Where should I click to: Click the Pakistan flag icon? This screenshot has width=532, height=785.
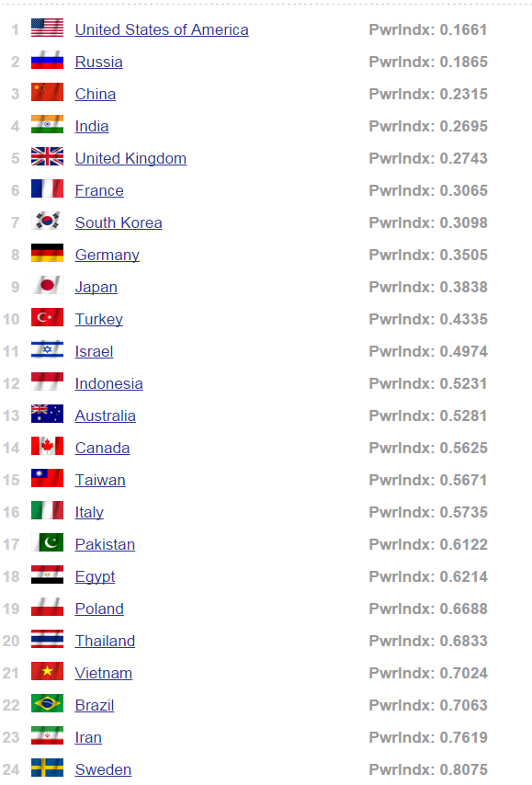point(47,542)
